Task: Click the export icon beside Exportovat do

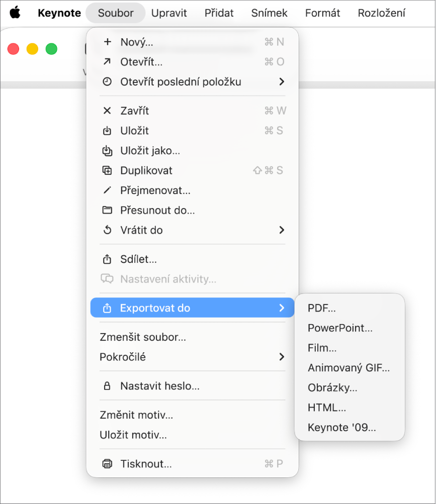Action: tap(107, 308)
